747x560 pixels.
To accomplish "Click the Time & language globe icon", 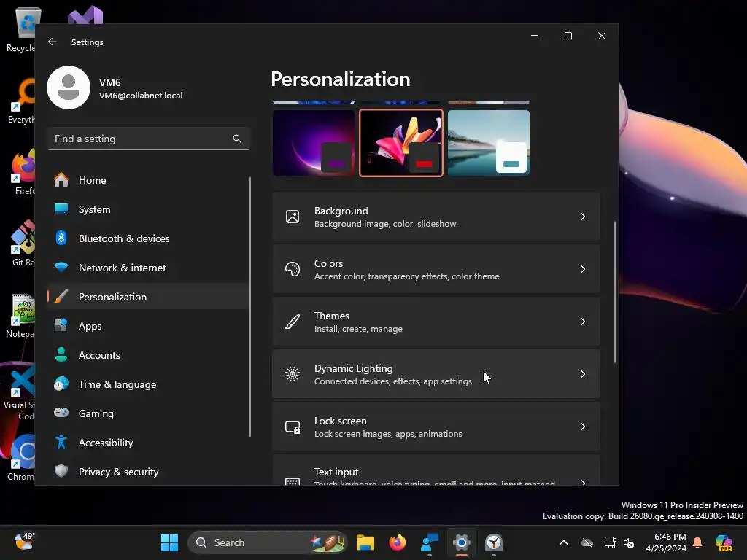I will [x=61, y=384].
